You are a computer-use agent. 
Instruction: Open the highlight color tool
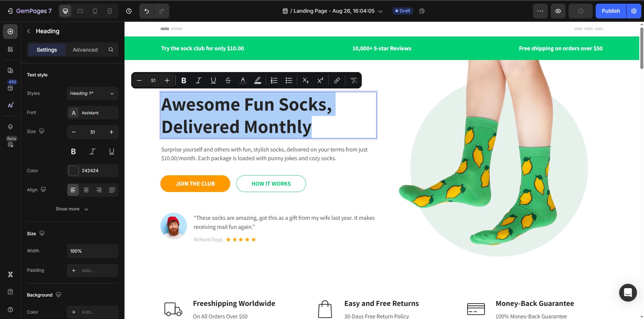258,80
